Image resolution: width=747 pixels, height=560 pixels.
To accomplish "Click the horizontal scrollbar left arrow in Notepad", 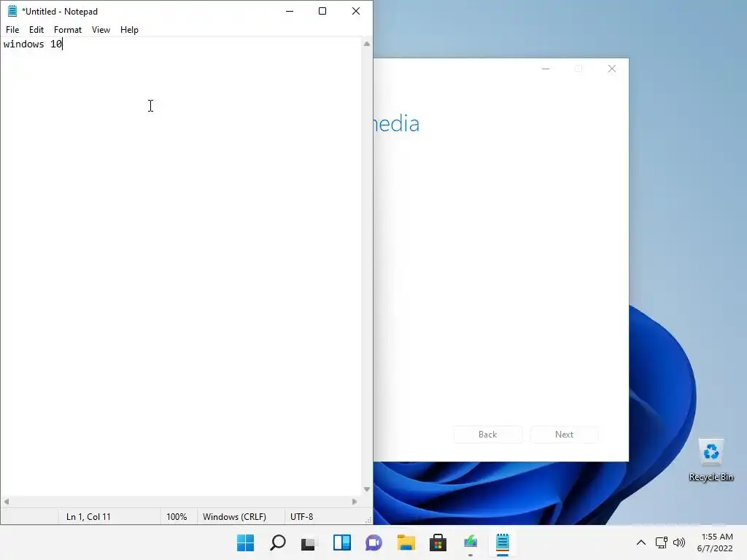I will pyautogui.click(x=6, y=502).
